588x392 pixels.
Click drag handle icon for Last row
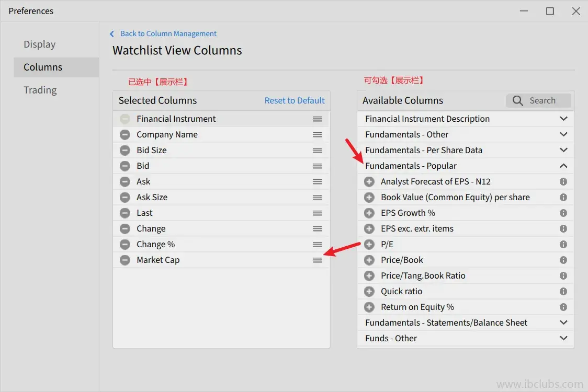pos(318,213)
